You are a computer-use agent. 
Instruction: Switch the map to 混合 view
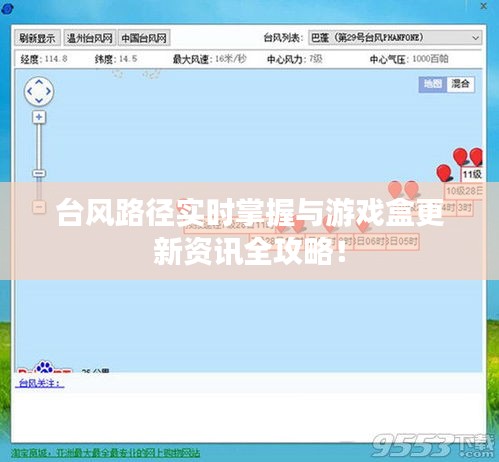pyautogui.click(x=460, y=84)
